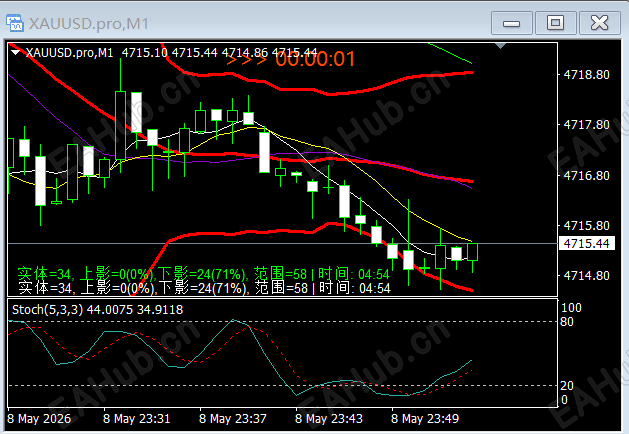The image size is (629, 434).
Task: Click the 8 May 23:37 time label
Action: click(233, 419)
